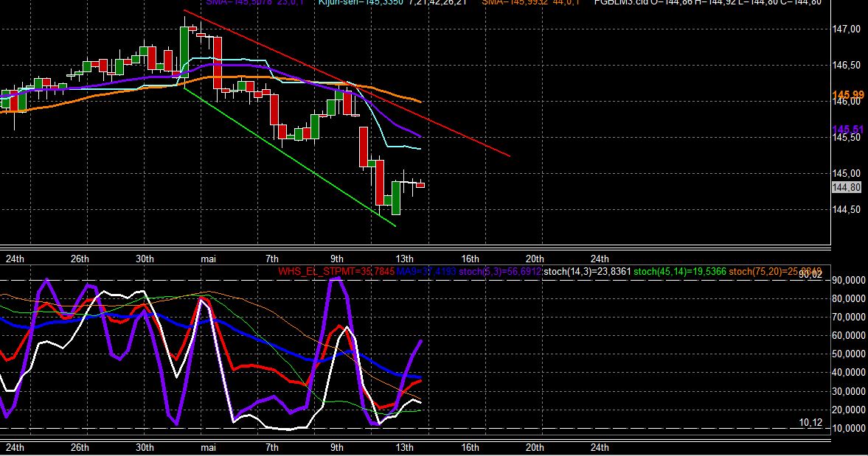Click the 60,0000 oscillator scale label
Viewport: 868px width, 456px height.
[849, 335]
